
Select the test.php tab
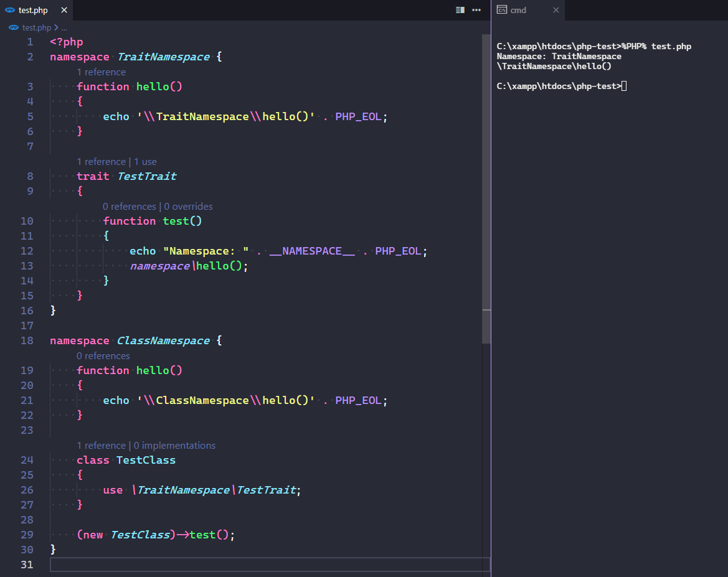[32, 11]
